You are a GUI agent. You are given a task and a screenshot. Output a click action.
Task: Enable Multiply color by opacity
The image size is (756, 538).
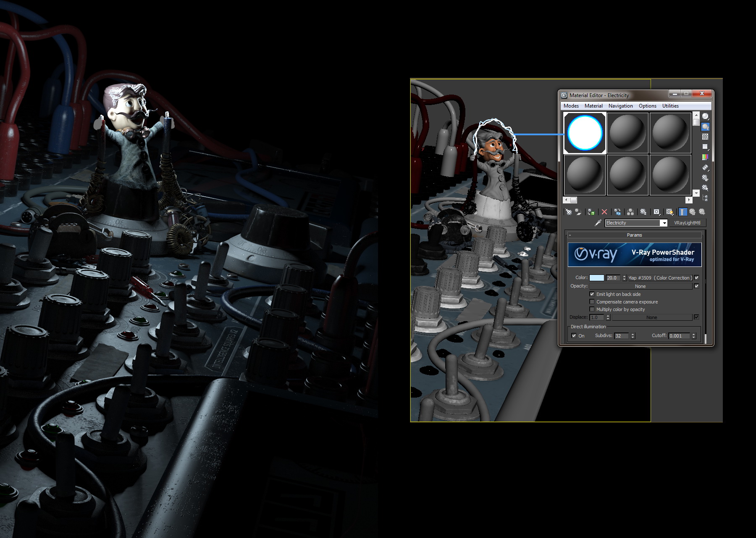coord(592,309)
